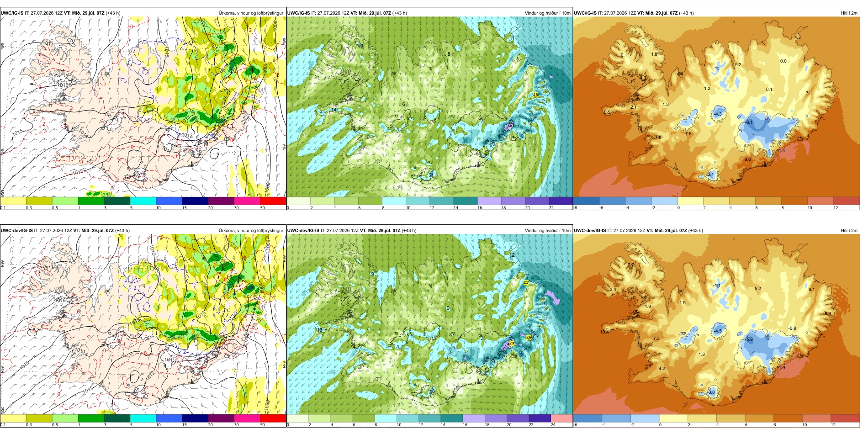The height and width of the screenshot is (434, 868).
Task: Click the '-3.0' temperature value on UWC-dev temperature map
Action: pos(711,392)
